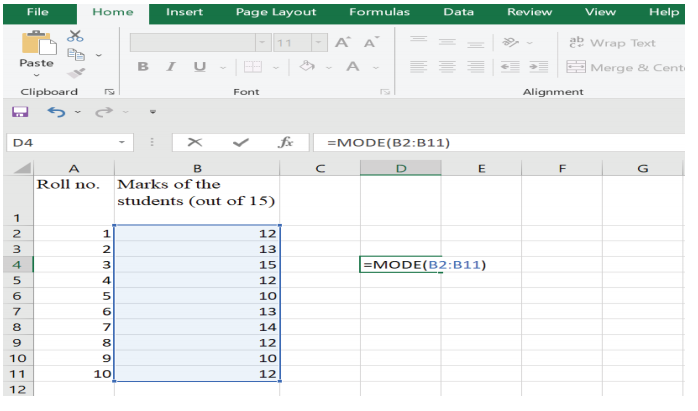Toggle Bold formatting

coord(143,67)
